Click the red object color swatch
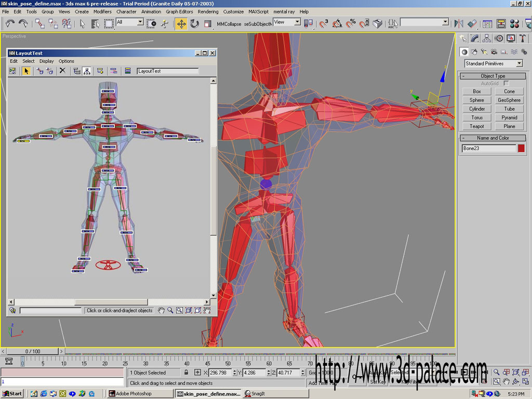The height and width of the screenshot is (399, 532). pos(521,148)
